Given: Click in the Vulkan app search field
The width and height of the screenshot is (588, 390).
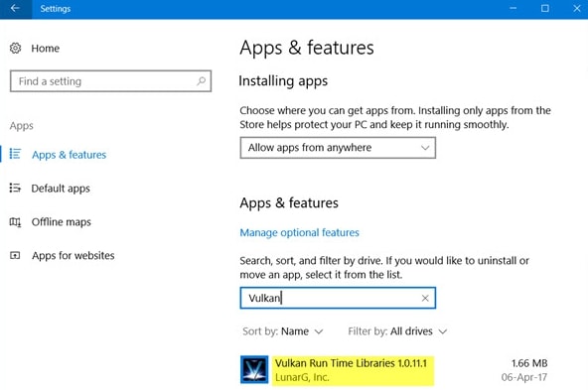Looking at the screenshot, I should (x=338, y=298).
